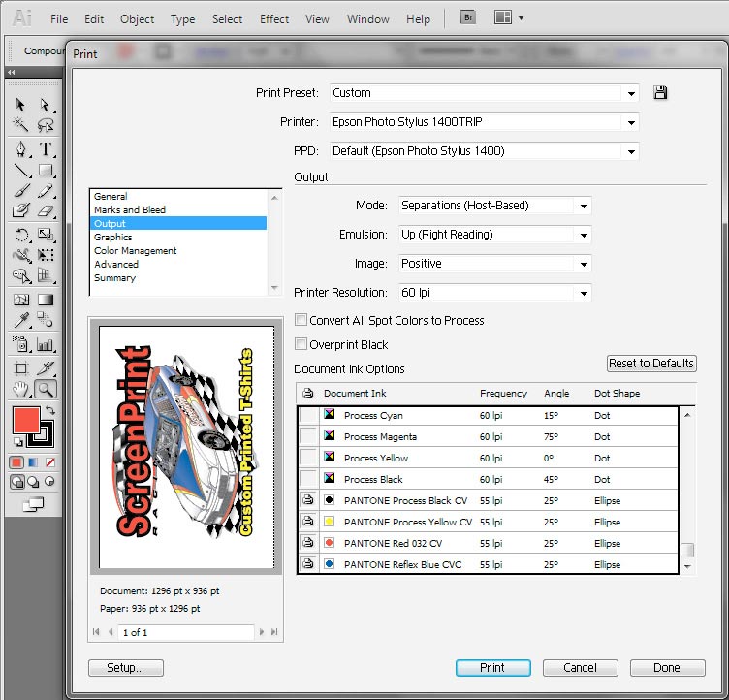Toggle printer icon for PANTONE Red 032 CV
Screen dimensions: 729x700
coord(308,543)
